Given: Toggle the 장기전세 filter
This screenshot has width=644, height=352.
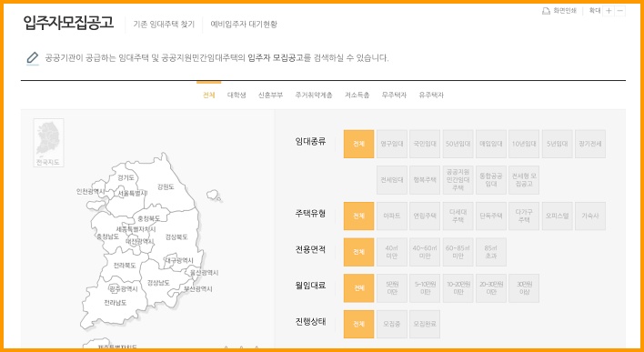Looking at the screenshot, I should (x=590, y=145).
